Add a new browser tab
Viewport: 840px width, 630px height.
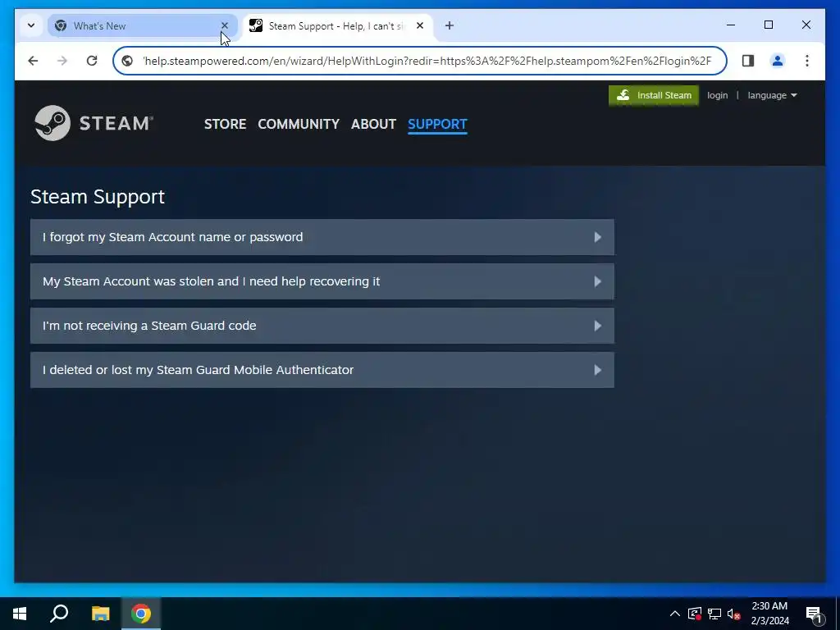pyautogui.click(x=450, y=25)
